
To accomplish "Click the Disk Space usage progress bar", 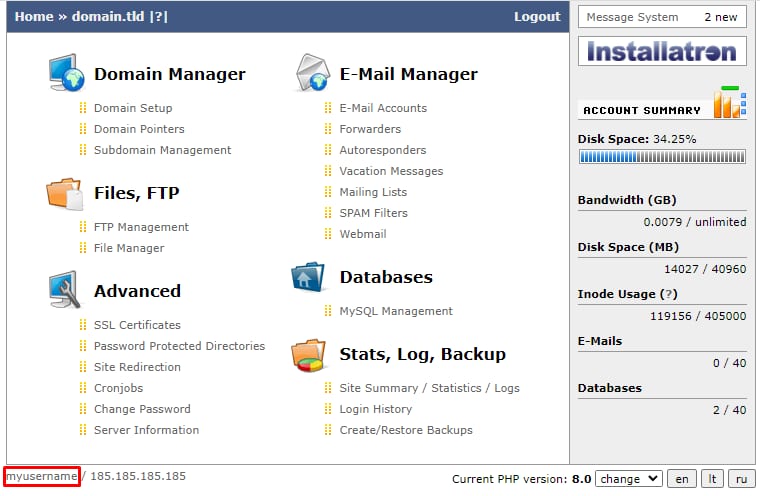I will (x=661, y=157).
